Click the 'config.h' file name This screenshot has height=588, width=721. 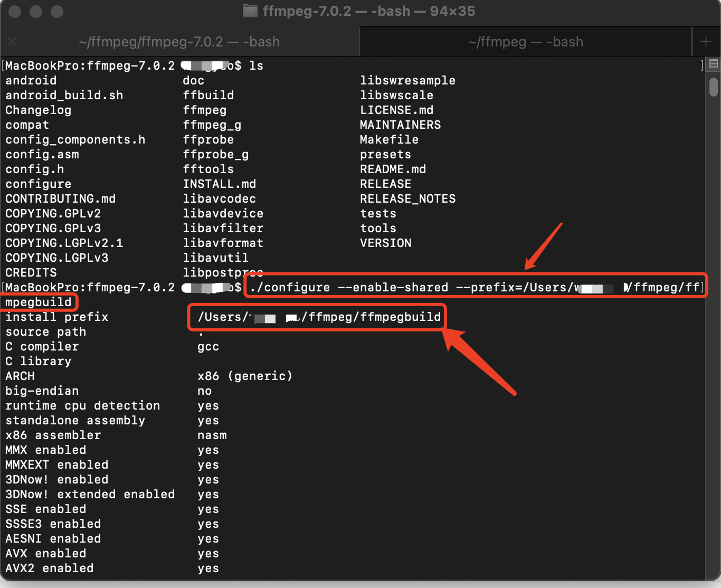(x=35, y=169)
